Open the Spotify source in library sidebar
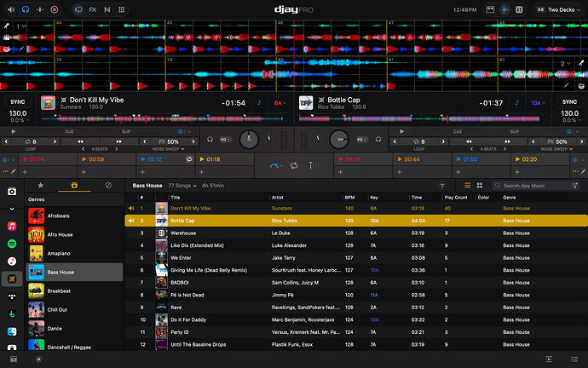This screenshot has width=588, height=368. click(12, 244)
